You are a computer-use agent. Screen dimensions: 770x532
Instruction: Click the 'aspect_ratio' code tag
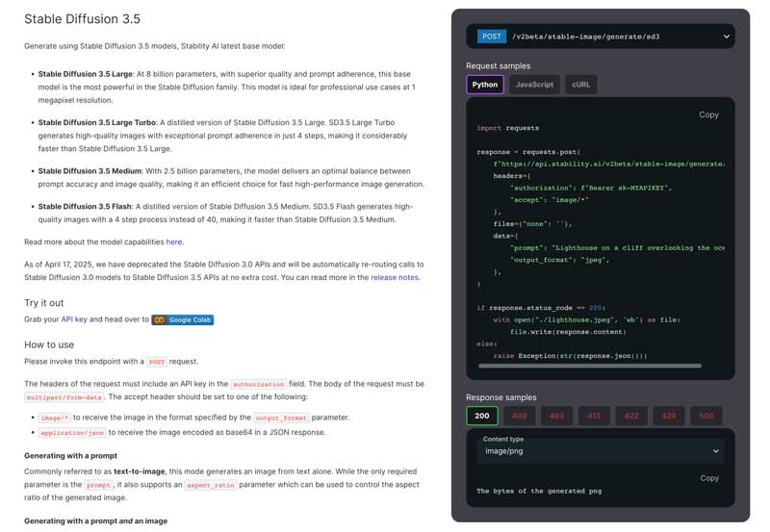point(211,485)
